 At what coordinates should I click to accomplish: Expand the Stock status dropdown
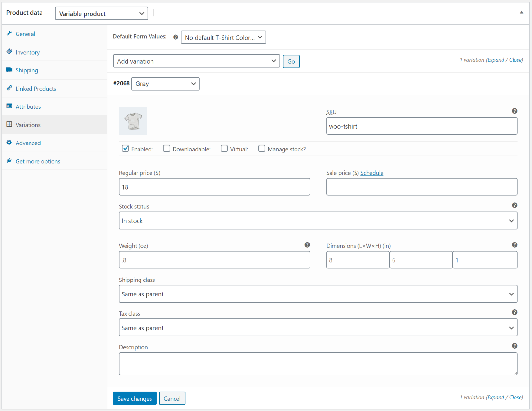click(x=318, y=221)
